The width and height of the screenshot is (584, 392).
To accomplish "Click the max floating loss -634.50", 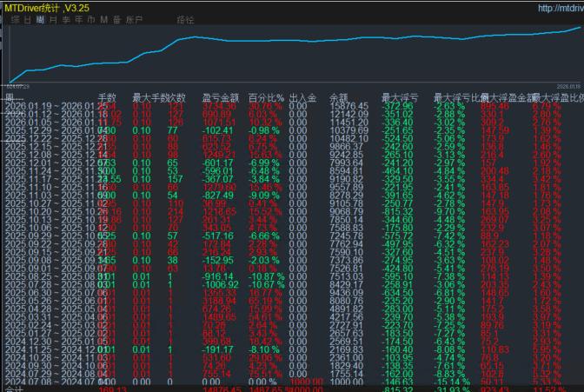I will pos(397,293).
